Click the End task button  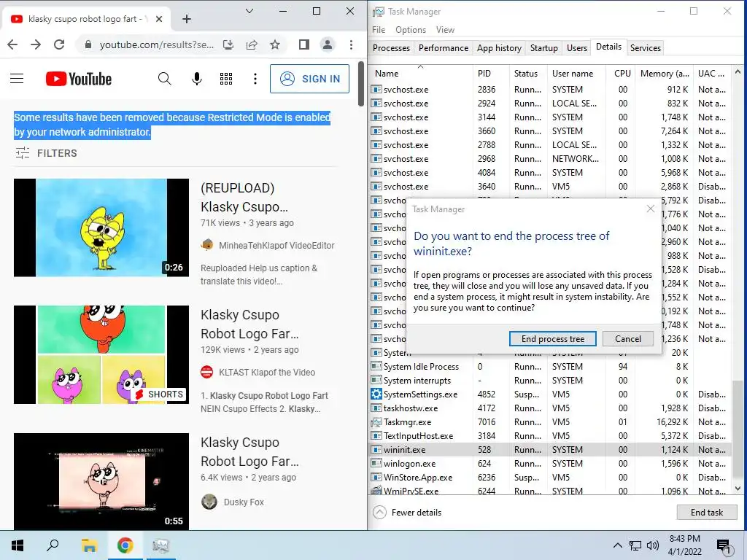pos(706,513)
